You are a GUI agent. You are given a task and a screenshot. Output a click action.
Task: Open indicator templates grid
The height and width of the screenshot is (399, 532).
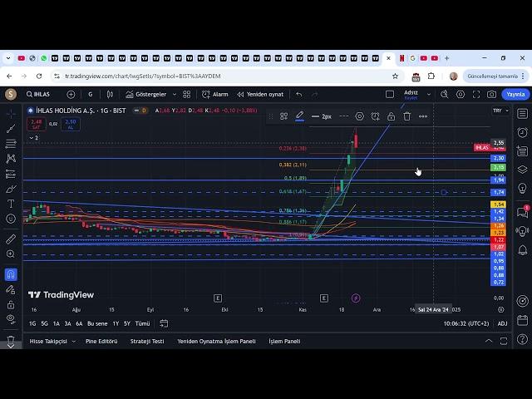point(186,94)
